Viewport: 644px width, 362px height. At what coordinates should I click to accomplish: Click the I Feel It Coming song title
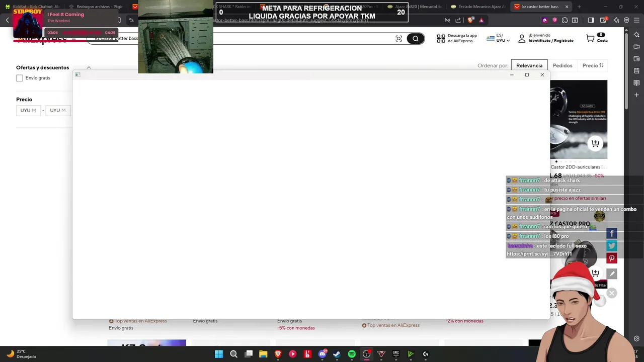coord(65,15)
